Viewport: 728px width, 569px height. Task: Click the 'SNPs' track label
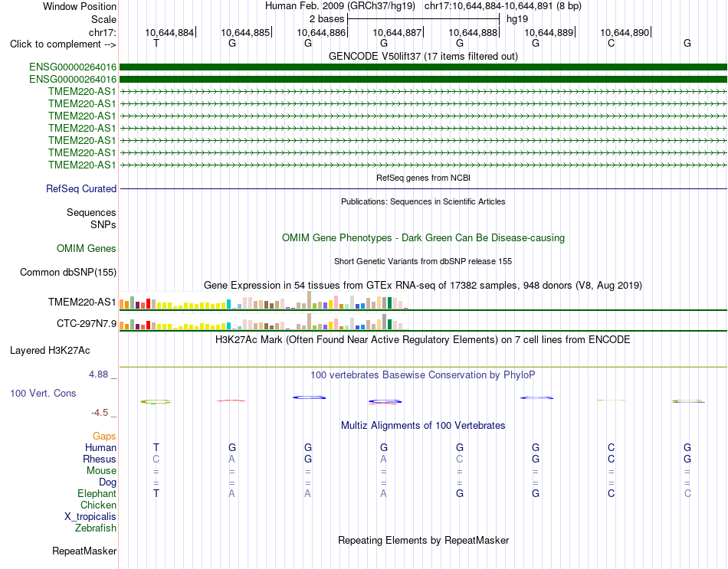103,224
